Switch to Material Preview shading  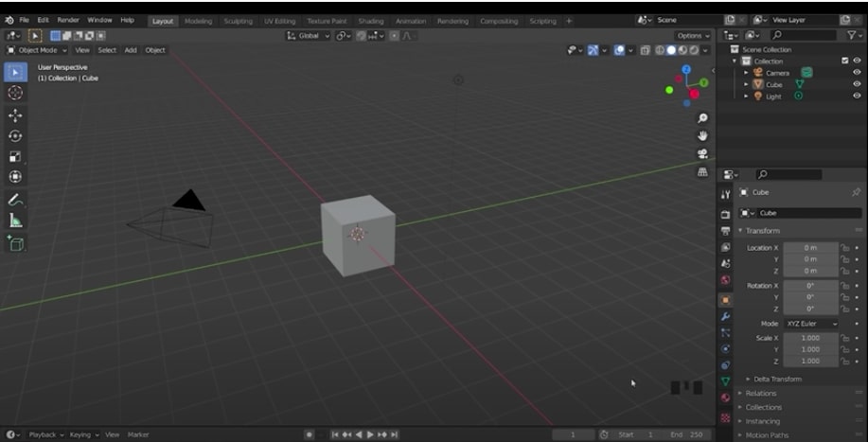(x=682, y=50)
